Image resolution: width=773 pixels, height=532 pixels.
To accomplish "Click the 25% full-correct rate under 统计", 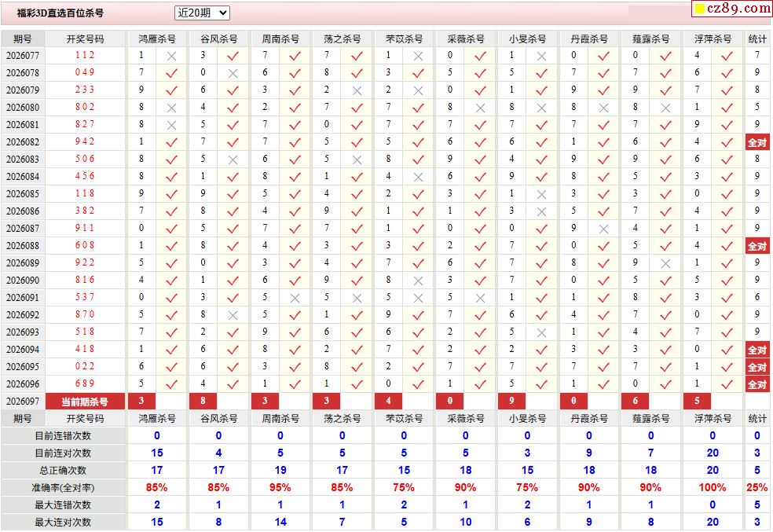I will pos(757,488).
